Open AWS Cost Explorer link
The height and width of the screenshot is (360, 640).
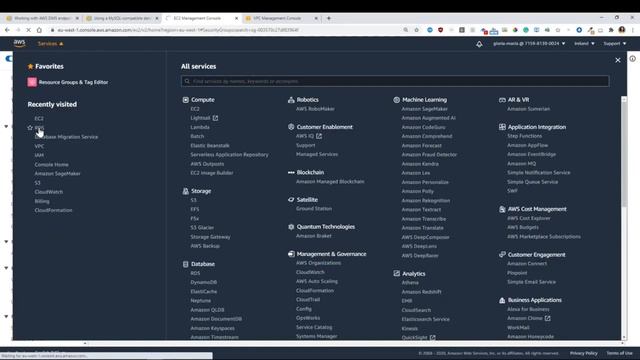(x=529, y=218)
